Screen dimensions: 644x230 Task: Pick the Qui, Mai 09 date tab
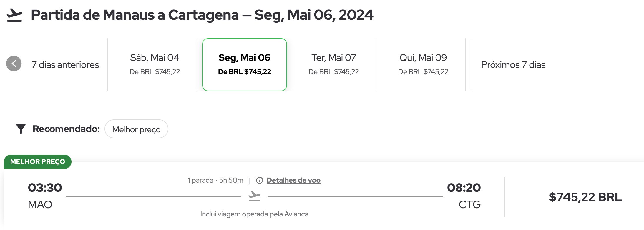click(x=423, y=64)
